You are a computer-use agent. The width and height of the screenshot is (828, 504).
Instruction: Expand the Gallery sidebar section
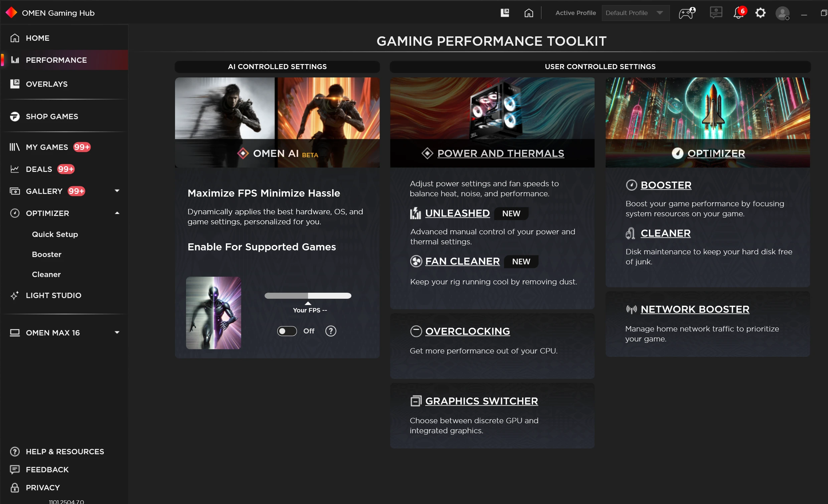pos(117,191)
